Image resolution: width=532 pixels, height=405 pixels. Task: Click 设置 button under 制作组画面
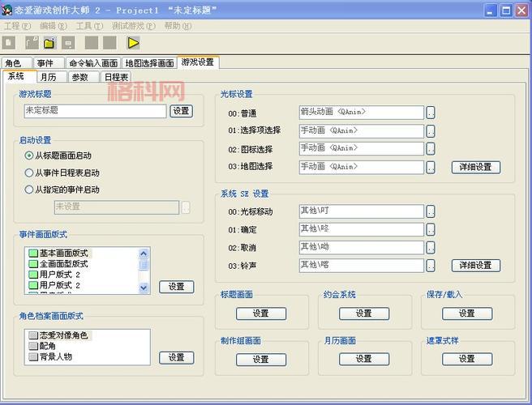click(x=261, y=360)
